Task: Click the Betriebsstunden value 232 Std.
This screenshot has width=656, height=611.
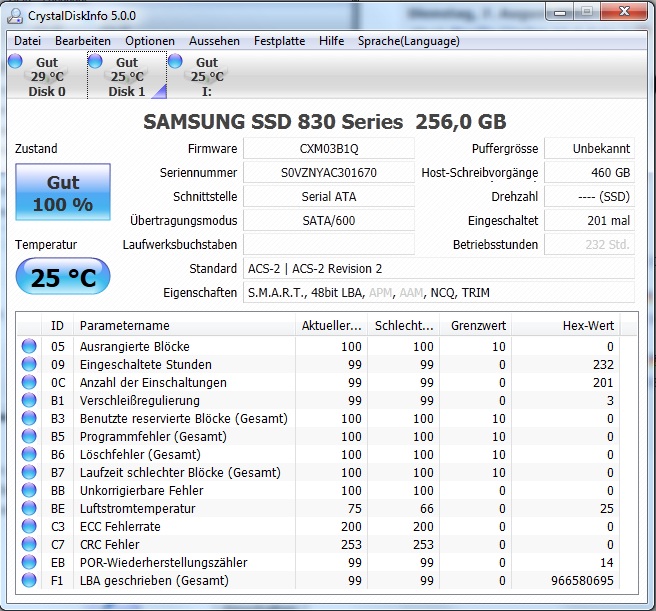Action: click(x=589, y=244)
